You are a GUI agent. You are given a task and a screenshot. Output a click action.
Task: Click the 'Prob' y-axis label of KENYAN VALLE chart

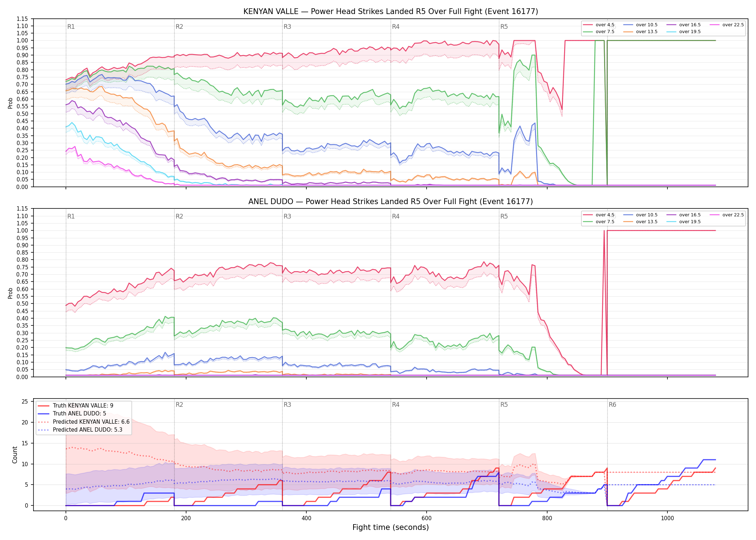[10, 103]
